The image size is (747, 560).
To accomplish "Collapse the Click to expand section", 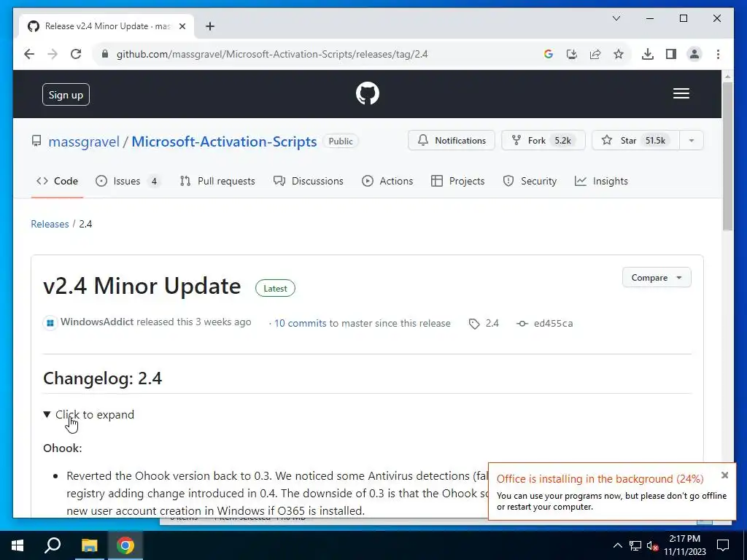I will (88, 415).
